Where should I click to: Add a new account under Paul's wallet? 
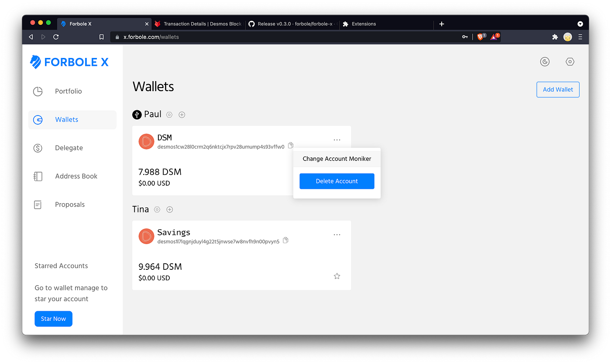182,114
